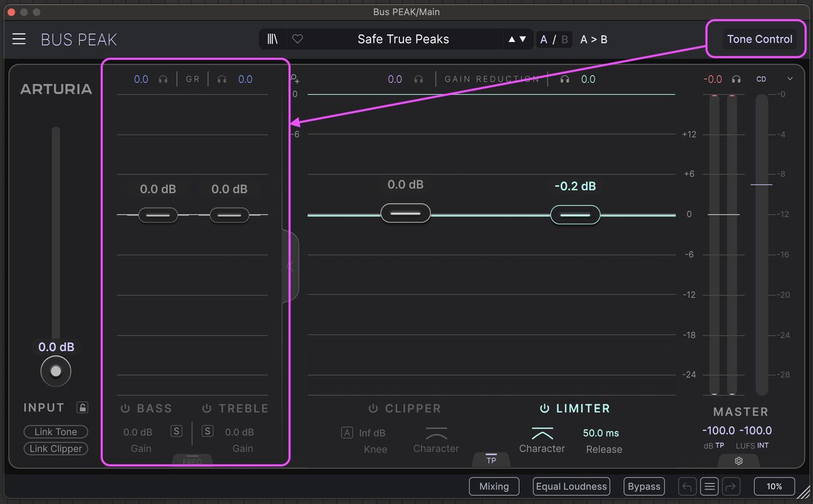
Task: Click the Limiter Release 50.0 ms value
Action: (601, 433)
